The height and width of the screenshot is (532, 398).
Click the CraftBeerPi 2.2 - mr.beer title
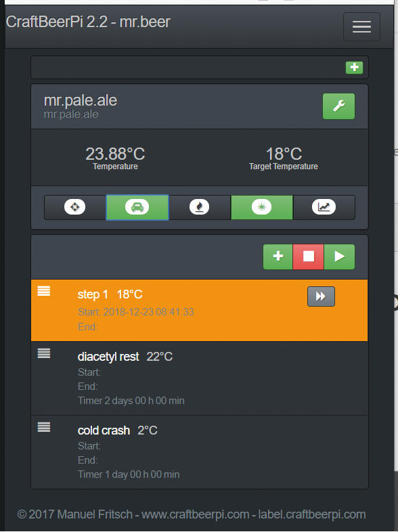88,22
